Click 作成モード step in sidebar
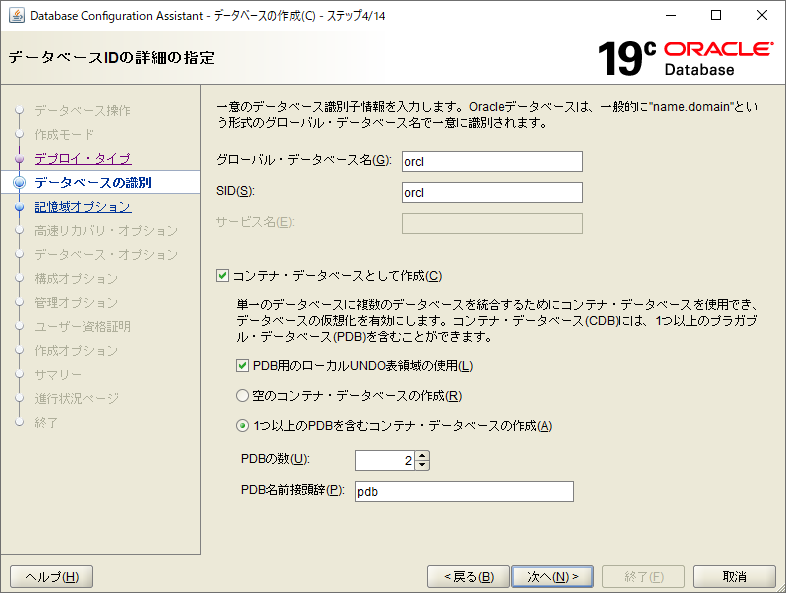 tap(64, 134)
